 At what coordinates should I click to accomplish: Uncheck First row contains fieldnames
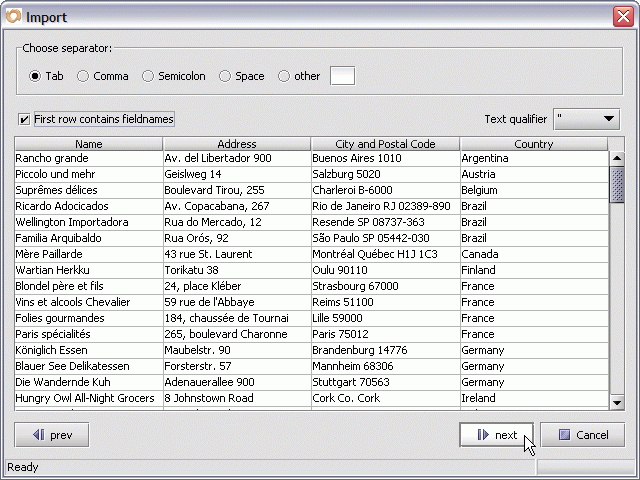click(x=25, y=119)
